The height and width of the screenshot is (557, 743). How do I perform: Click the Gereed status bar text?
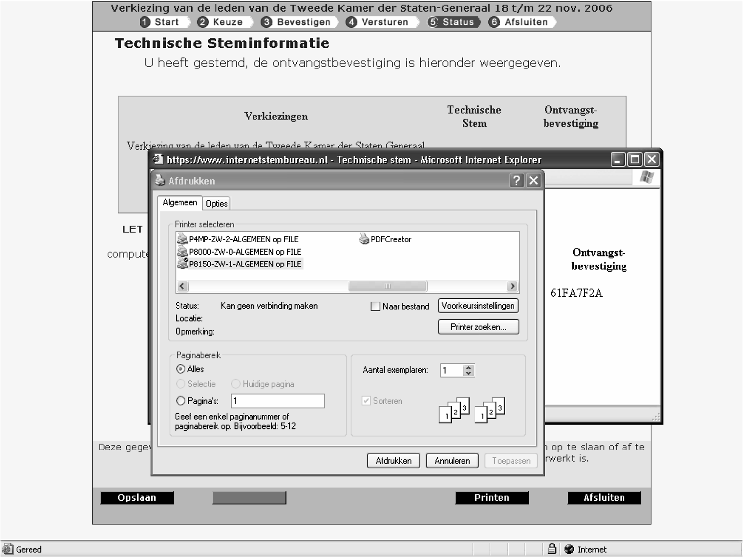[x=29, y=549]
